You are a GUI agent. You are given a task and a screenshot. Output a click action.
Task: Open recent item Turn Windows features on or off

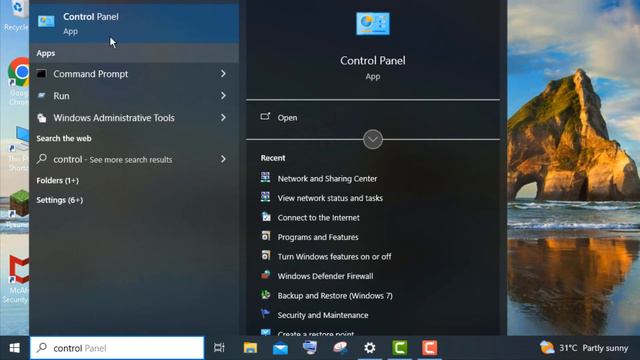click(x=334, y=256)
